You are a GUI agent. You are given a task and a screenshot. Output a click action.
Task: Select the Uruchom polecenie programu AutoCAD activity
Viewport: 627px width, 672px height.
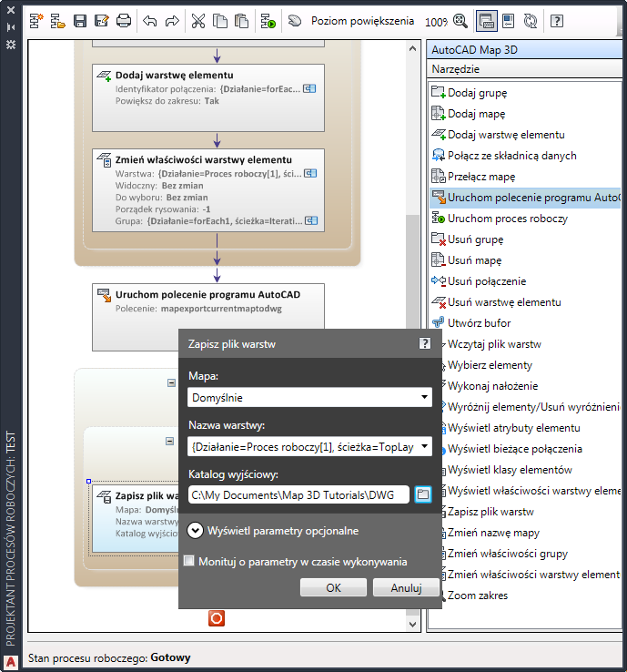208,307
